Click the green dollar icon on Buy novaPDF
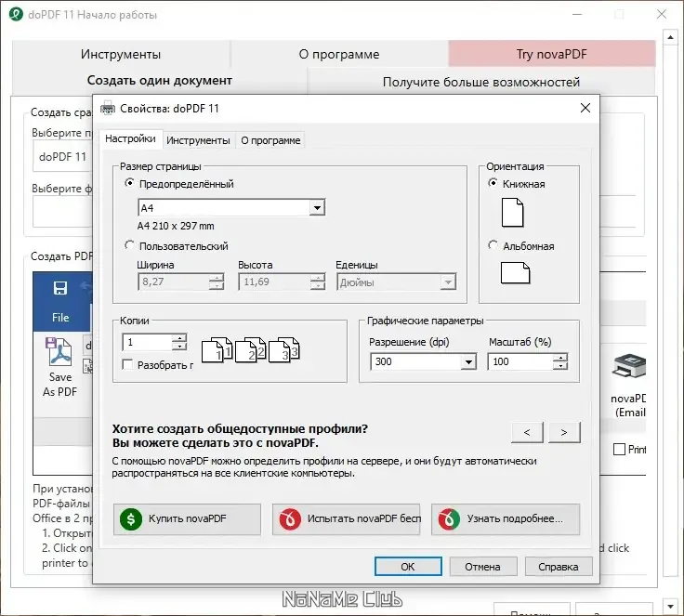 click(x=131, y=519)
